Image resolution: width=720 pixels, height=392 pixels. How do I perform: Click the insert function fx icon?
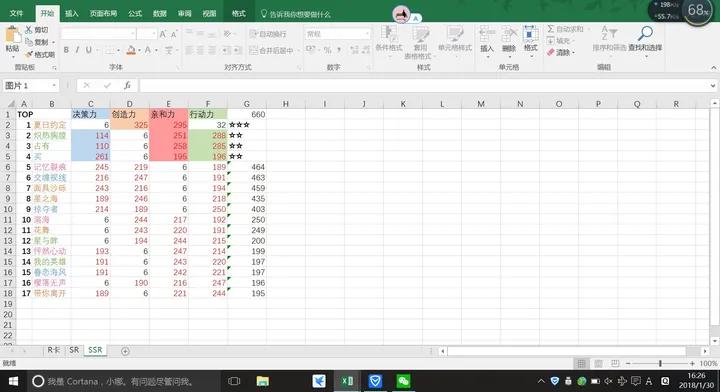(127, 85)
